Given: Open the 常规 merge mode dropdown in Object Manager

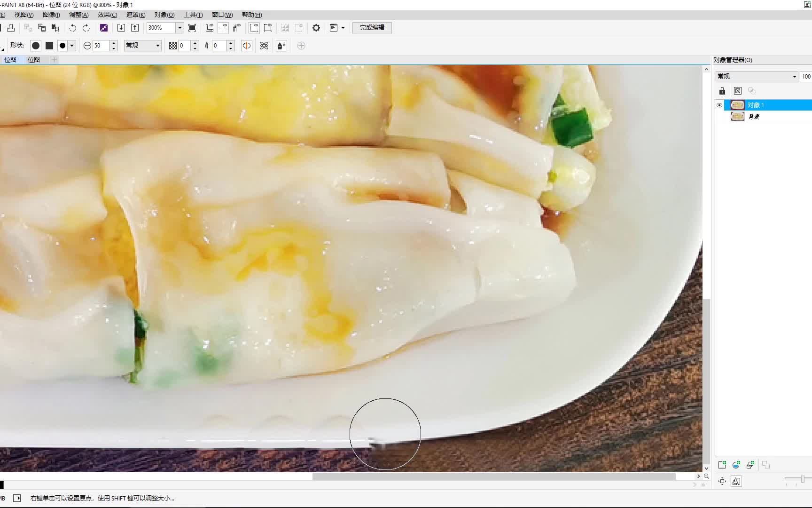Looking at the screenshot, I should (794, 76).
